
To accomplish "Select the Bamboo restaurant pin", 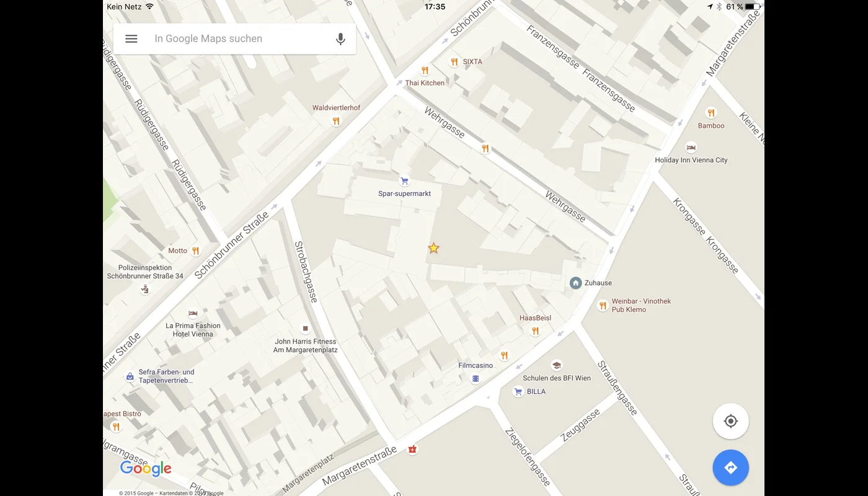I will click(711, 113).
